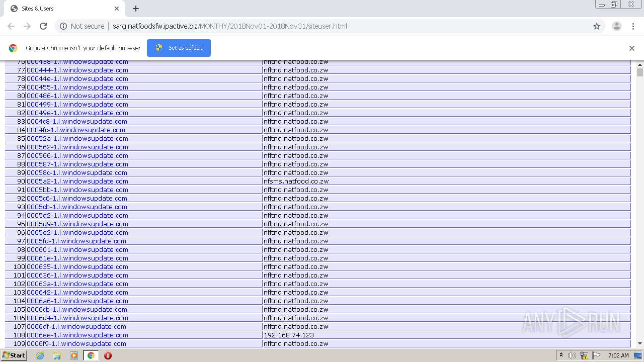Open link 0006ee-1.l.windowsupdate.com
Image resolution: width=644 pixels, height=362 pixels.
tap(77, 335)
